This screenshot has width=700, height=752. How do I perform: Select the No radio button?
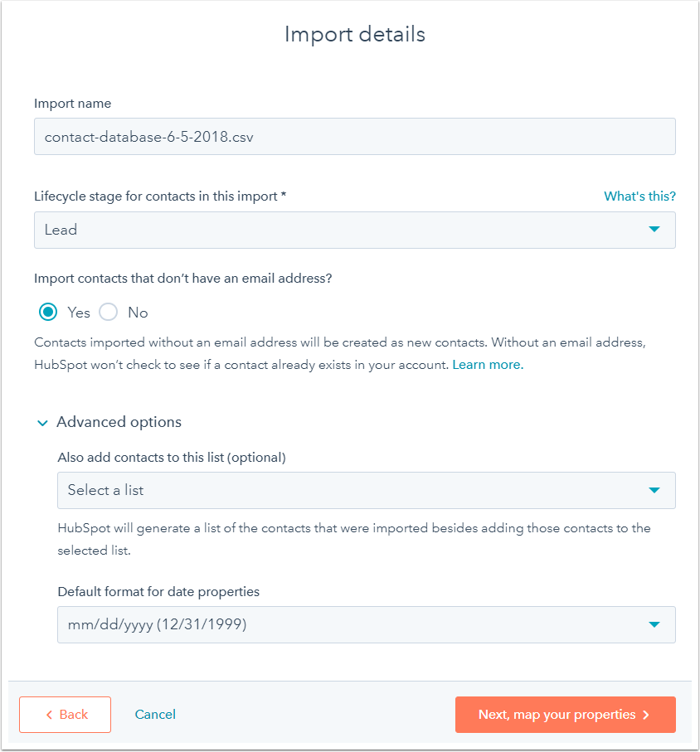coord(109,313)
